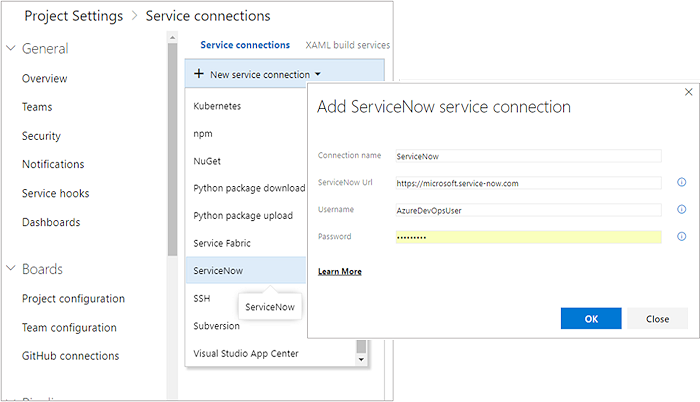Click the Boards section heading
The height and width of the screenshot is (402, 700).
[42, 269]
